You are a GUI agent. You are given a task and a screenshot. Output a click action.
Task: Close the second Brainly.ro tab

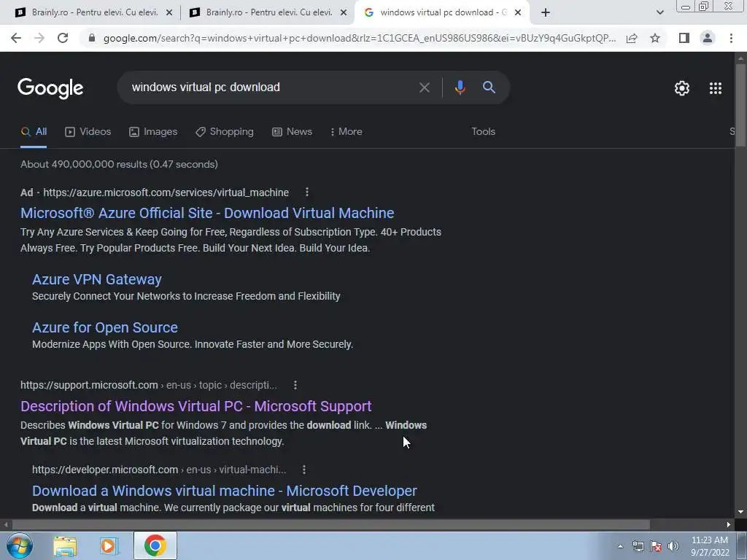[343, 13]
